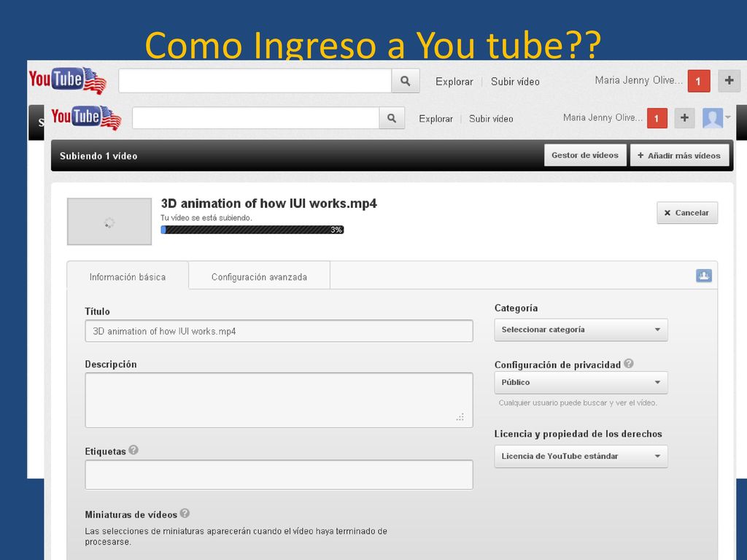
Task: Click the front window YouTube logo
Action: [x=86, y=117]
